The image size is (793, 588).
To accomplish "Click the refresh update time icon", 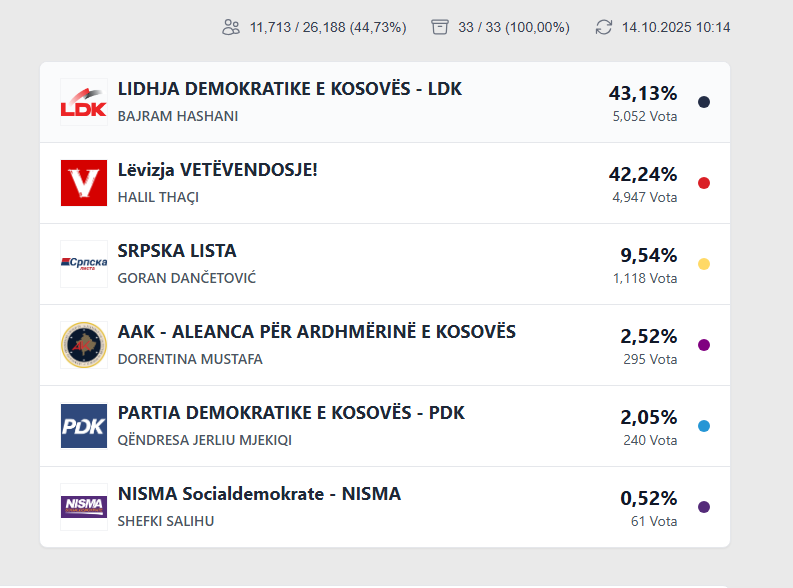I will pyautogui.click(x=603, y=27).
